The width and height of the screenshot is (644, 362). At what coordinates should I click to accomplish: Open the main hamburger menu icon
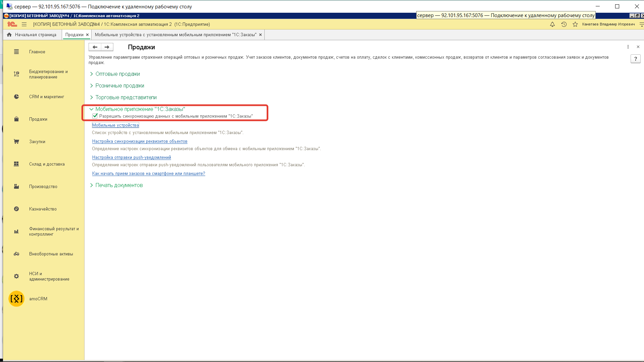[24, 24]
